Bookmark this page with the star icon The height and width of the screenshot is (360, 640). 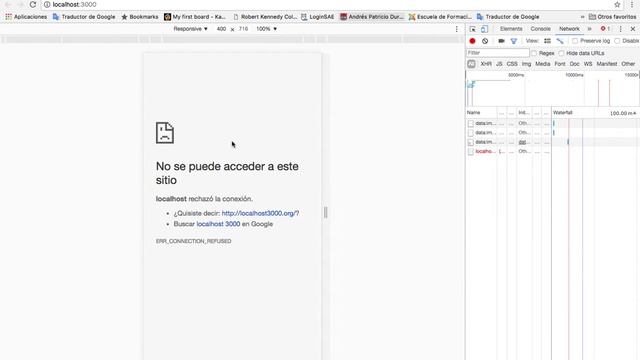(x=617, y=4)
